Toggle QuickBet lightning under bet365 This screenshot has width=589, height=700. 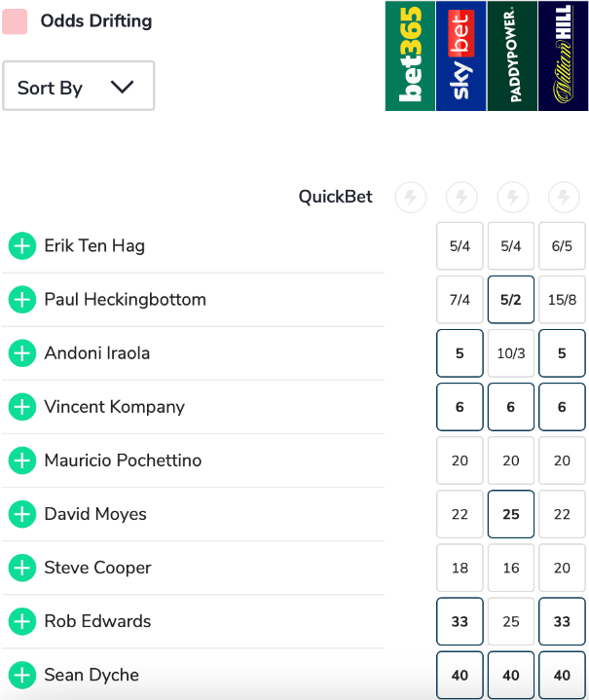[410, 198]
